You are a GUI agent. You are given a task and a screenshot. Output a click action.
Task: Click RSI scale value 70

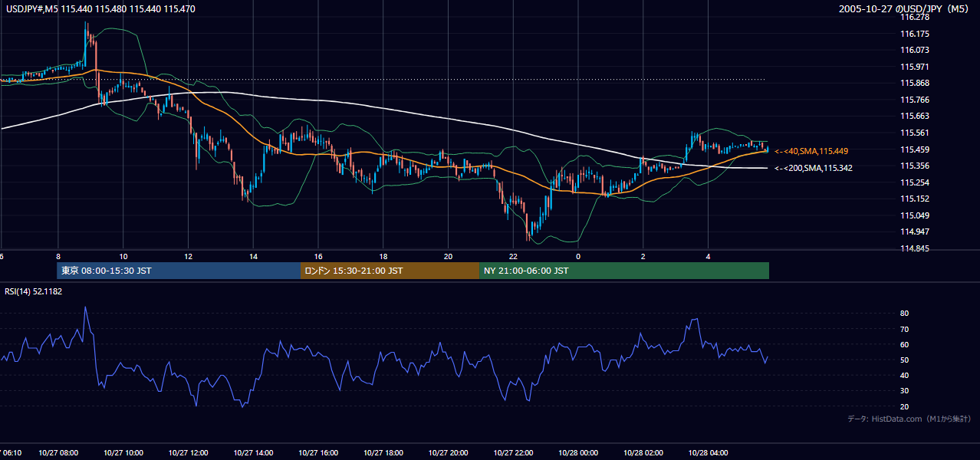pos(905,329)
